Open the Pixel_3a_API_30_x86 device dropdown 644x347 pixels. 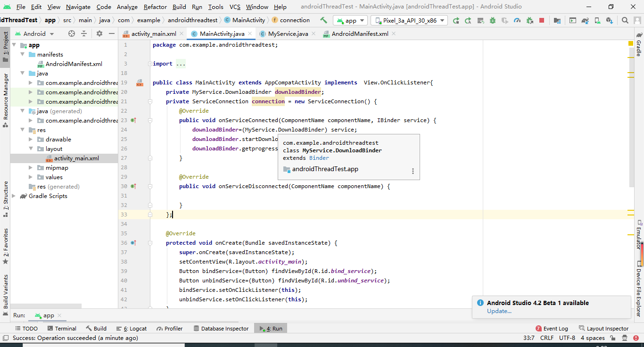[409, 20]
